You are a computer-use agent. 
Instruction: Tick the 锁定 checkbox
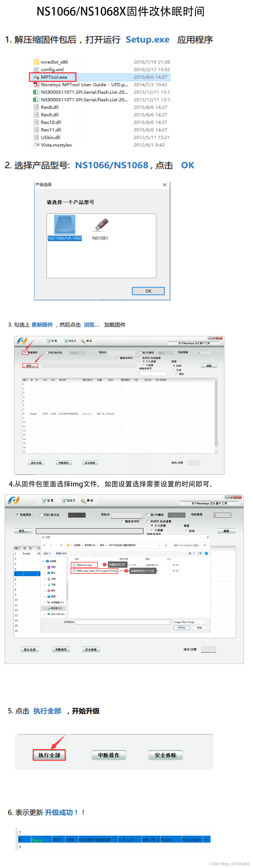click(x=177, y=374)
